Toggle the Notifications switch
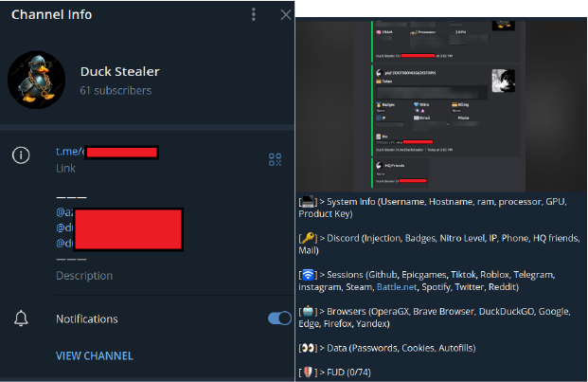588x382 pixels. 279,318
